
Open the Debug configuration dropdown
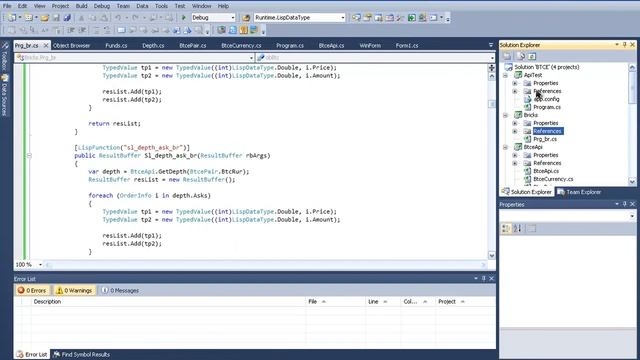(233, 18)
